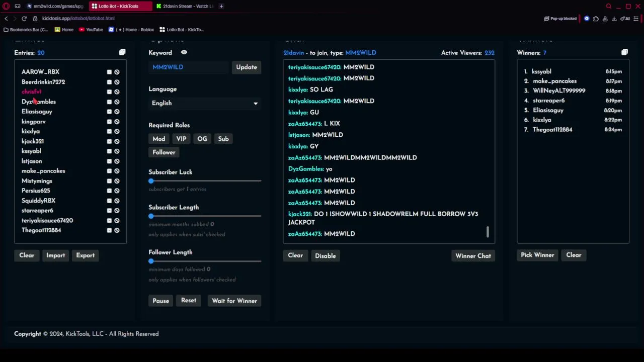Open the Opera menu logo icon

tap(6, 6)
